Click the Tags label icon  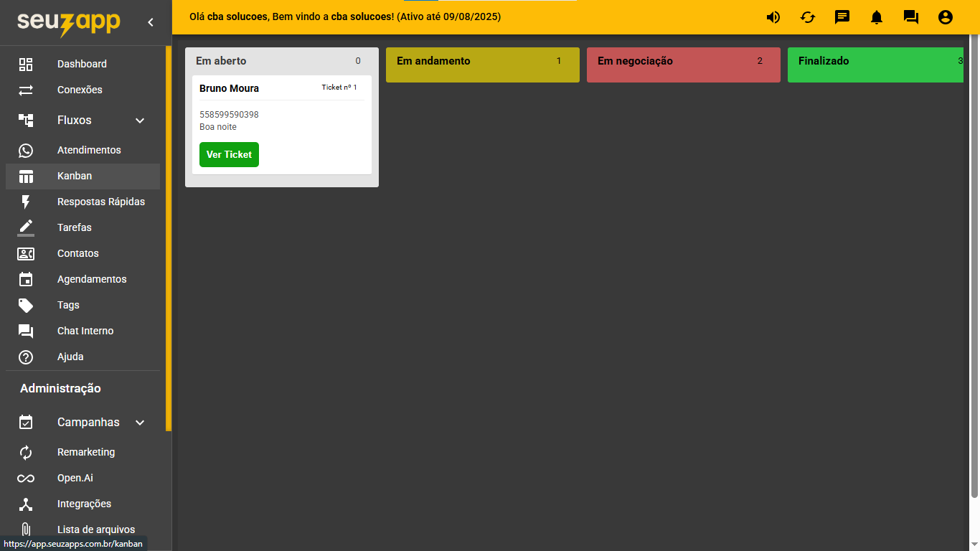tap(26, 305)
